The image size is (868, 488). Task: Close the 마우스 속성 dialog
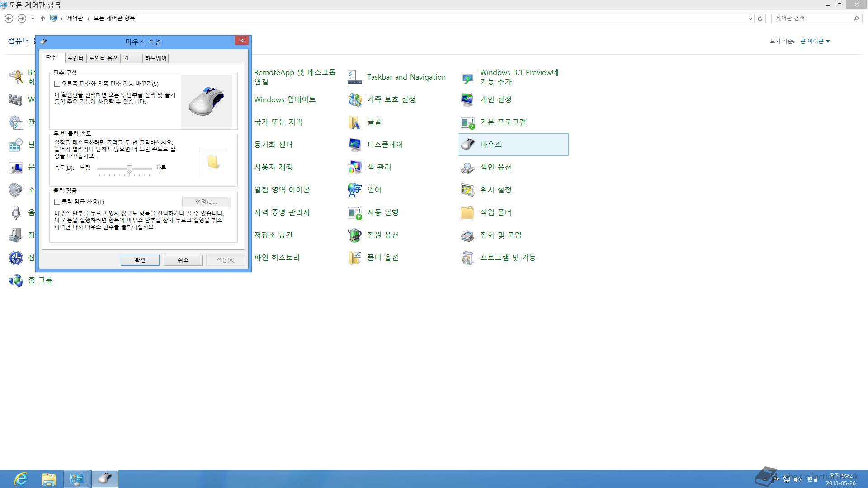242,41
